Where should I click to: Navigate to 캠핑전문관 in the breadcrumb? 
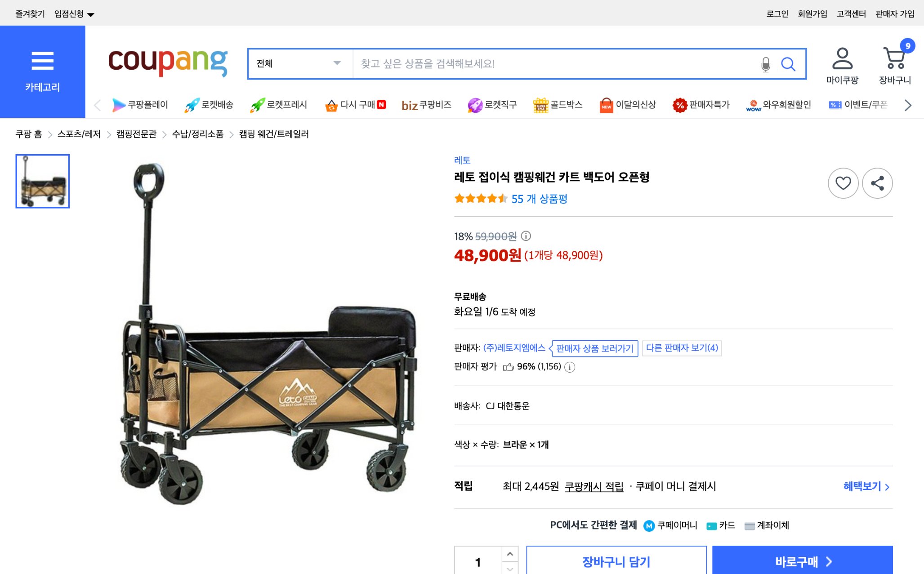137,134
